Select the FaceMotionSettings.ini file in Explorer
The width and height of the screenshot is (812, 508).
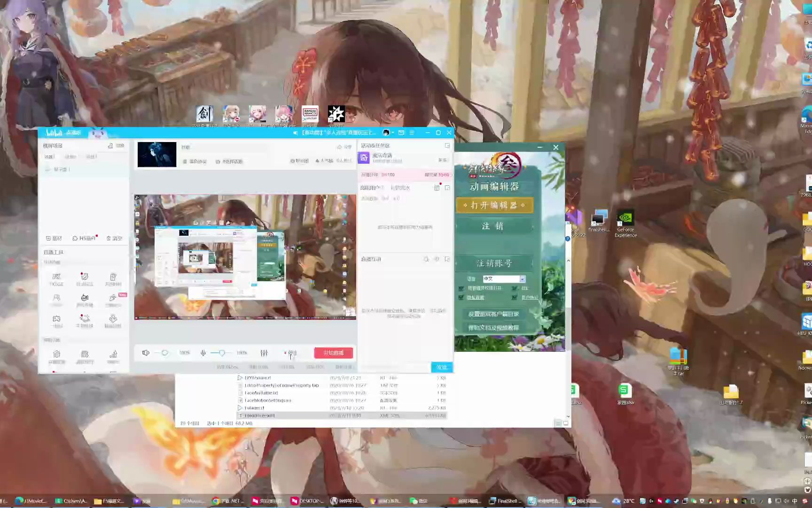[341, 400]
